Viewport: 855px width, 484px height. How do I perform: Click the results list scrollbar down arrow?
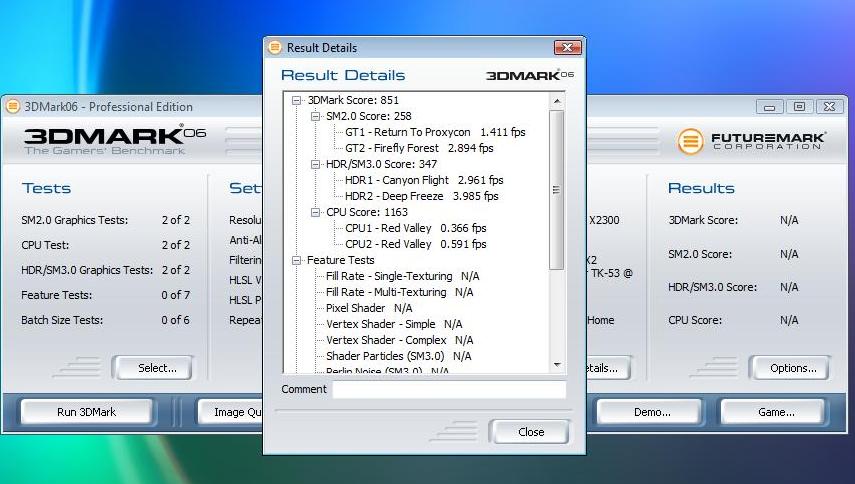pyautogui.click(x=557, y=365)
